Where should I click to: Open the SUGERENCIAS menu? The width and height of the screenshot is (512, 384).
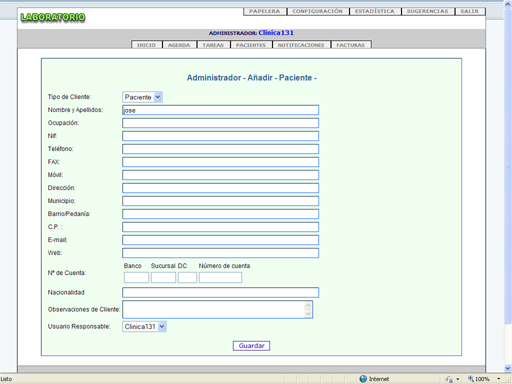coord(428,11)
